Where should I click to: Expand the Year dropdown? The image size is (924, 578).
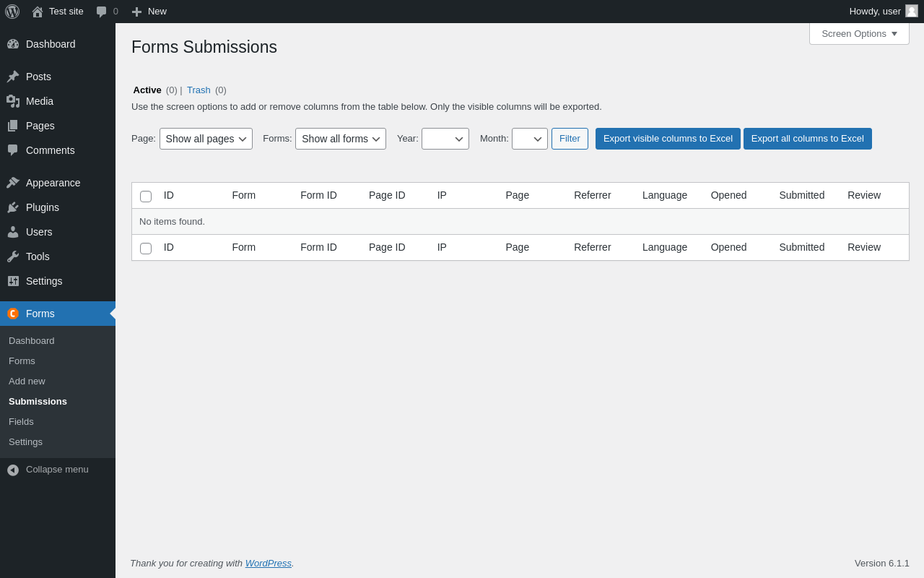click(x=445, y=139)
